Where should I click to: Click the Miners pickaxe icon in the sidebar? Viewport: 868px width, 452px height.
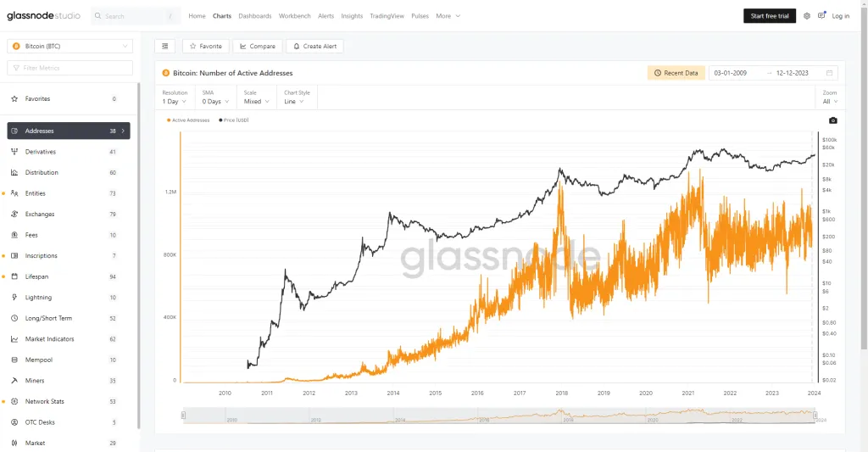pyautogui.click(x=15, y=381)
